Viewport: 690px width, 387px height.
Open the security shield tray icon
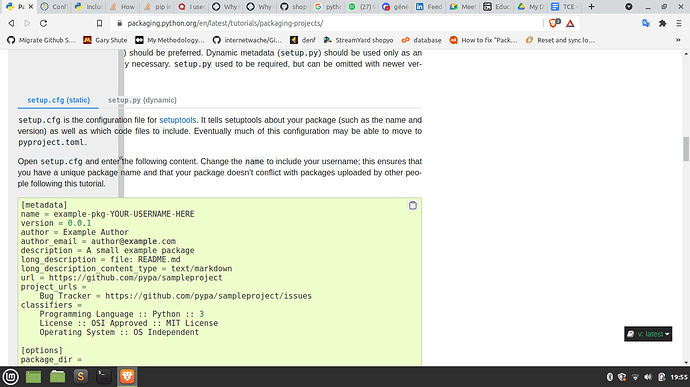pyautogui.click(x=622, y=377)
